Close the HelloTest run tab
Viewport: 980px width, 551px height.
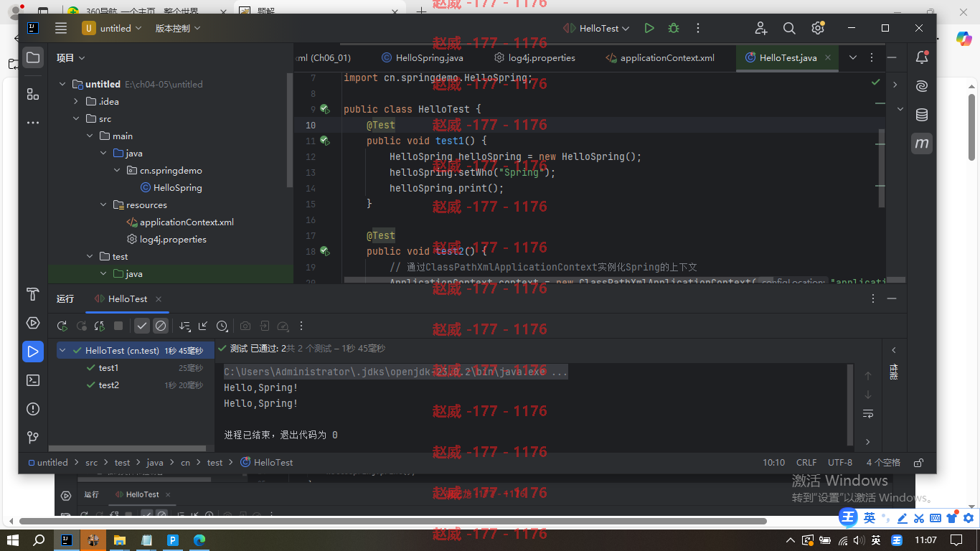(159, 298)
